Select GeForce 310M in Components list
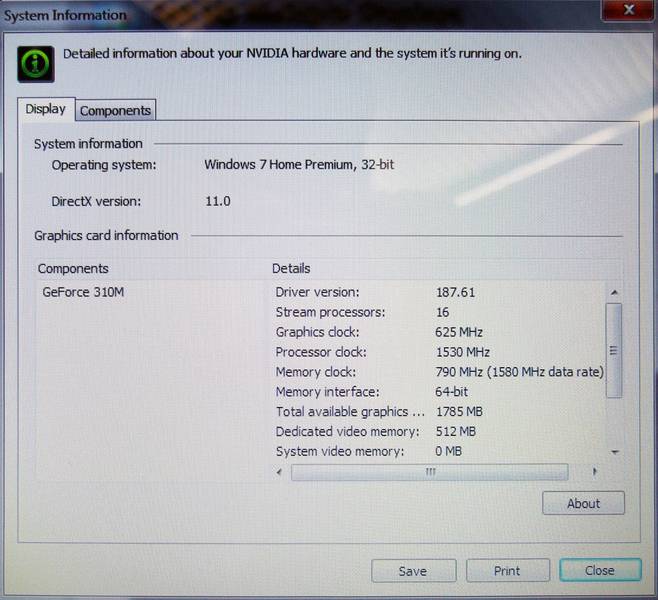 click(83, 292)
